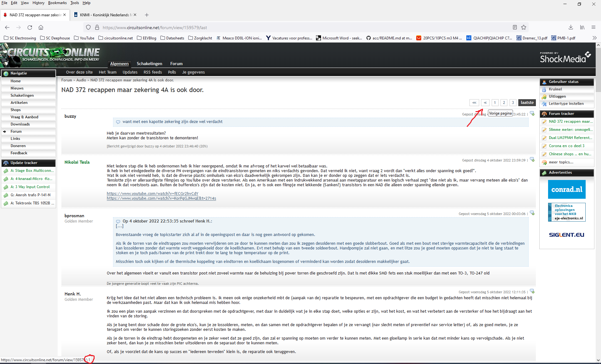The width and height of the screenshot is (601, 364).
Task: Open forum page 1
Action: [495, 103]
